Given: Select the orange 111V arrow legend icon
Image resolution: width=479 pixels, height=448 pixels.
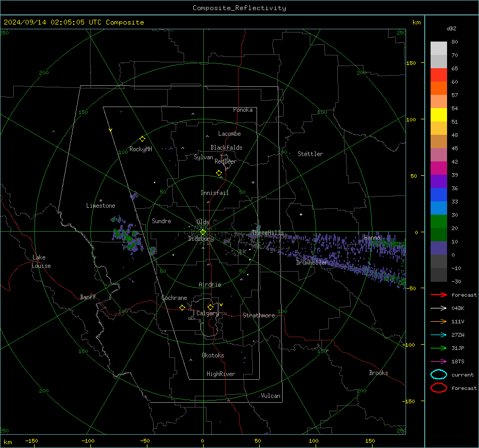Looking at the screenshot, I should 439,321.
